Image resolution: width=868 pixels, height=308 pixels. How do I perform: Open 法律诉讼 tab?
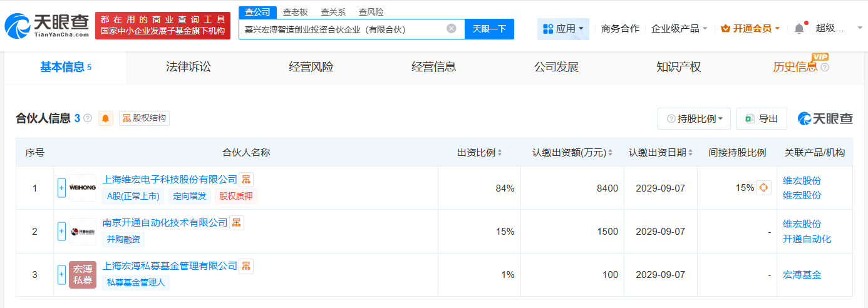click(x=189, y=68)
